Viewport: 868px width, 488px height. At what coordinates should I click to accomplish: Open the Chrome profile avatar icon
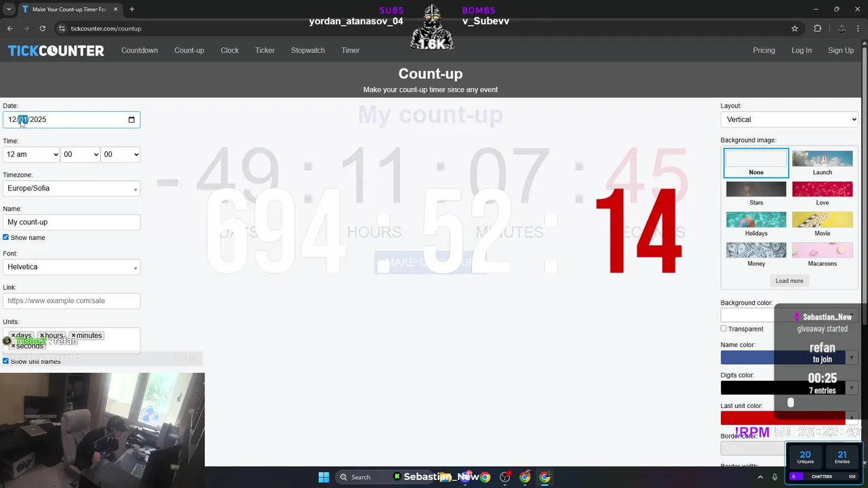pos(841,28)
